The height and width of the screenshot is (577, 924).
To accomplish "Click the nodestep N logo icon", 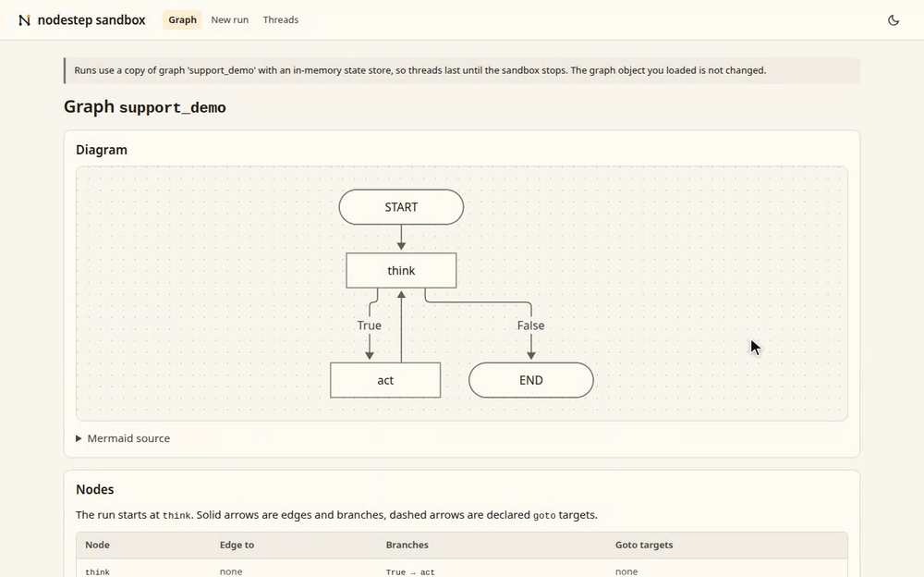I will pos(24,20).
